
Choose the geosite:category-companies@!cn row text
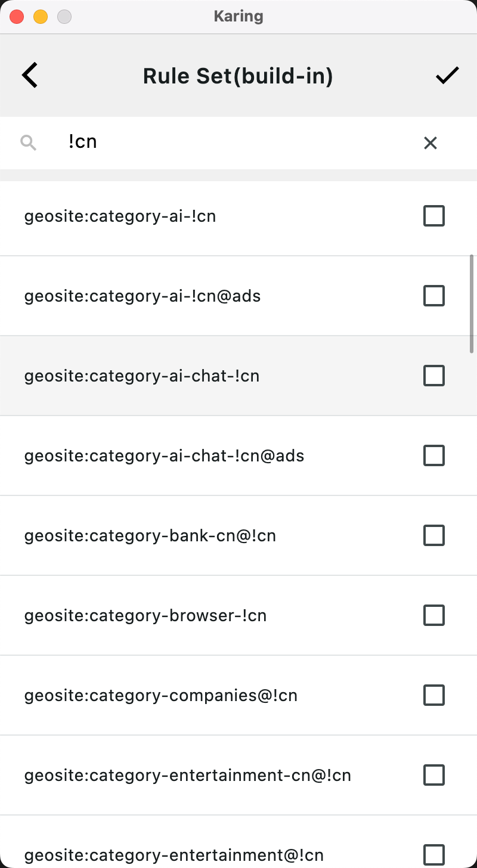[x=161, y=696]
